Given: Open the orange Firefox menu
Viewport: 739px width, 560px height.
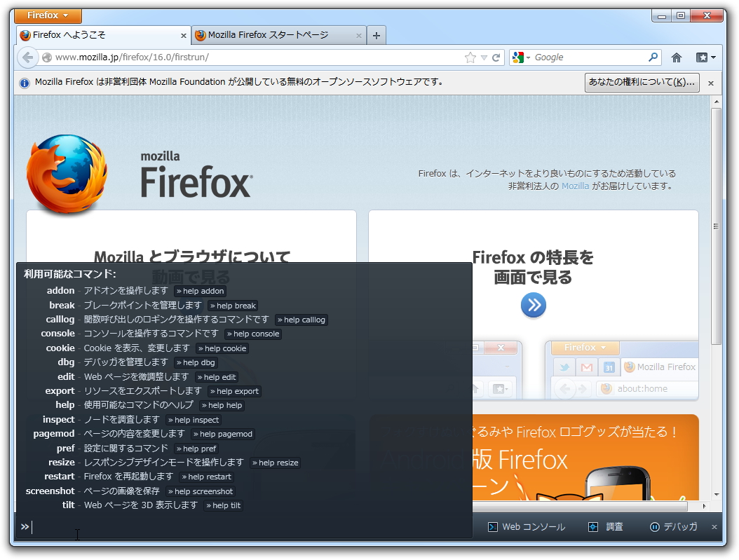Looking at the screenshot, I should click(x=47, y=15).
